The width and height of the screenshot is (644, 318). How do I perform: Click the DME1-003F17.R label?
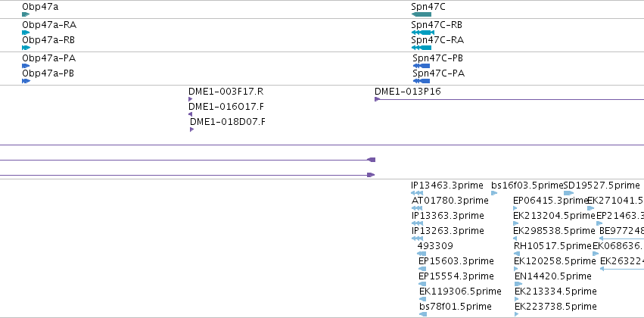(226, 92)
